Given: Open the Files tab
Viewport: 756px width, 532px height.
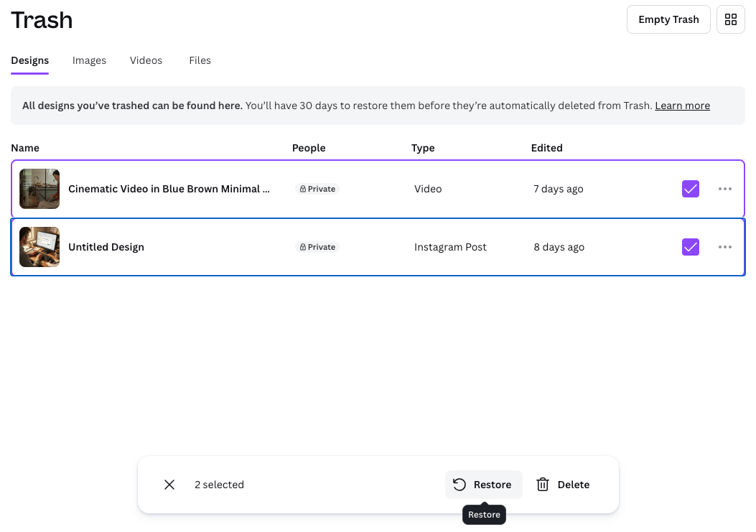Looking at the screenshot, I should coord(200,60).
